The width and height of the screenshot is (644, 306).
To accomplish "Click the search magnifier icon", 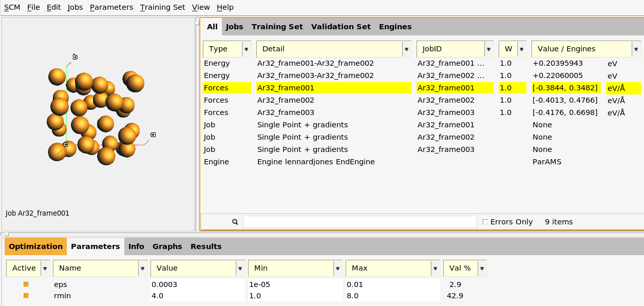I will pos(235,222).
